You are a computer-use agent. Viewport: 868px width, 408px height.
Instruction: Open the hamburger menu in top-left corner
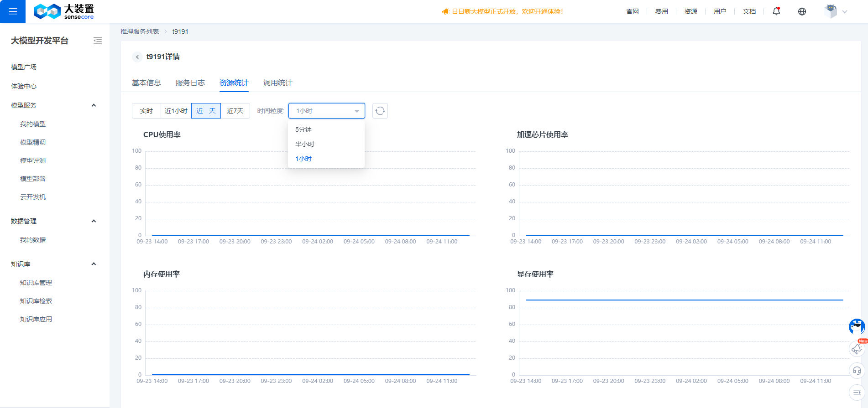click(x=13, y=11)
